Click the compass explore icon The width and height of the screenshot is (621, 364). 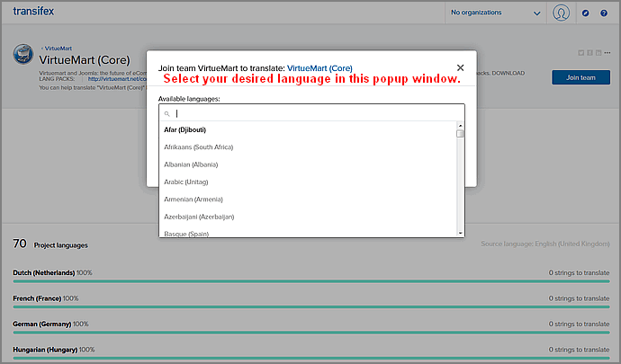(x=585, y=13)
